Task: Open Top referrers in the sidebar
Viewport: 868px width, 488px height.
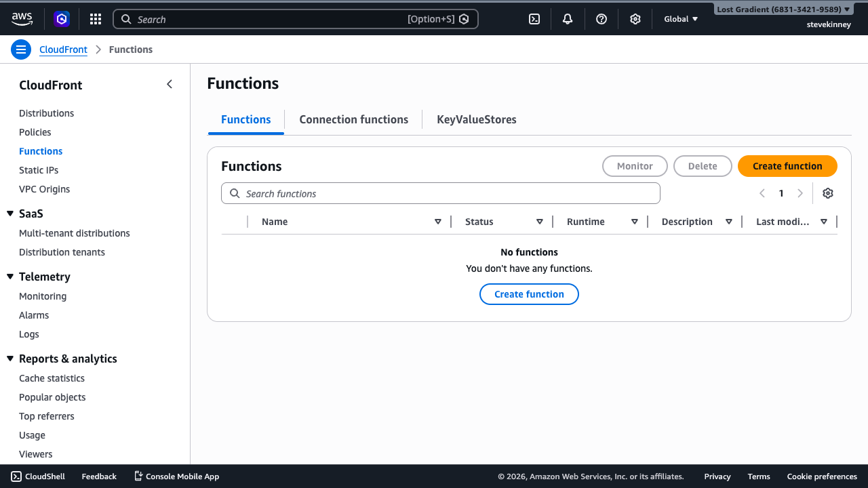Action: 47,416
